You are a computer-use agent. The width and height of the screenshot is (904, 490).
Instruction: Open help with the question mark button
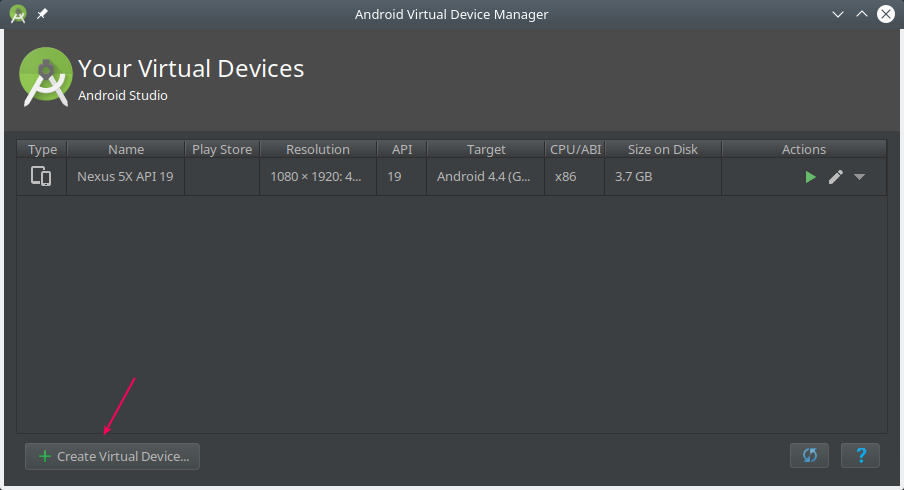point(860,455)
